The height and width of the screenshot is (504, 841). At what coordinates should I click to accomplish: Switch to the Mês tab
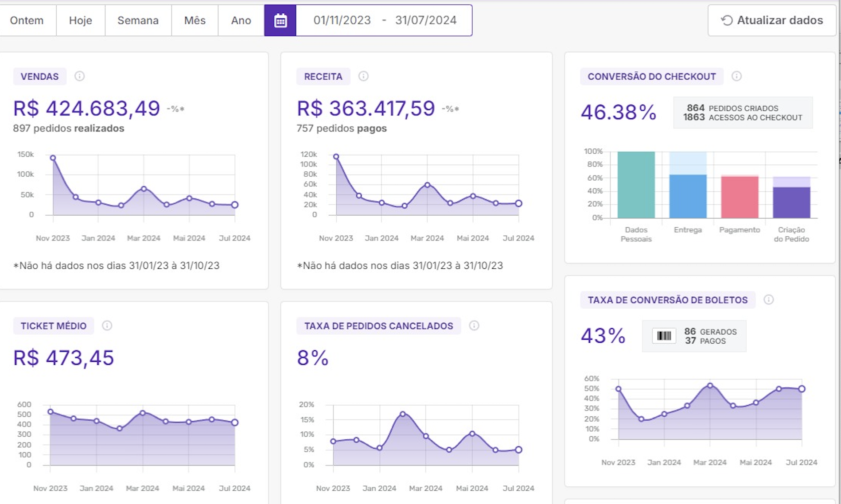pyautogui.click(x=195, y=20)
